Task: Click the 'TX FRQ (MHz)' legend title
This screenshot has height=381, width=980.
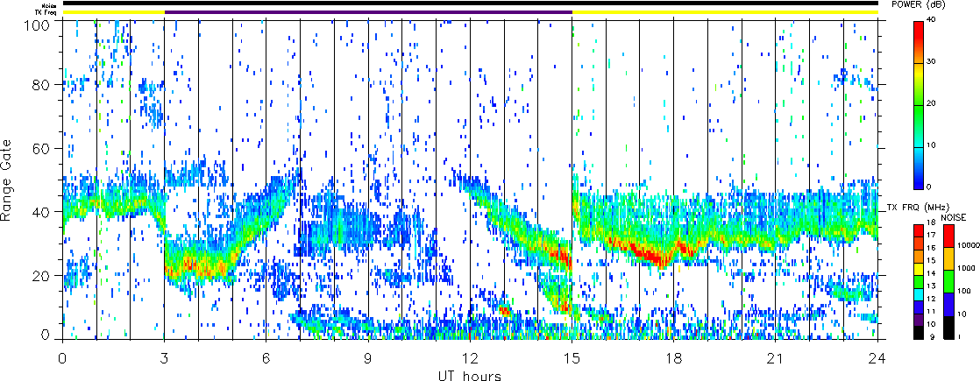Action: 917,207
